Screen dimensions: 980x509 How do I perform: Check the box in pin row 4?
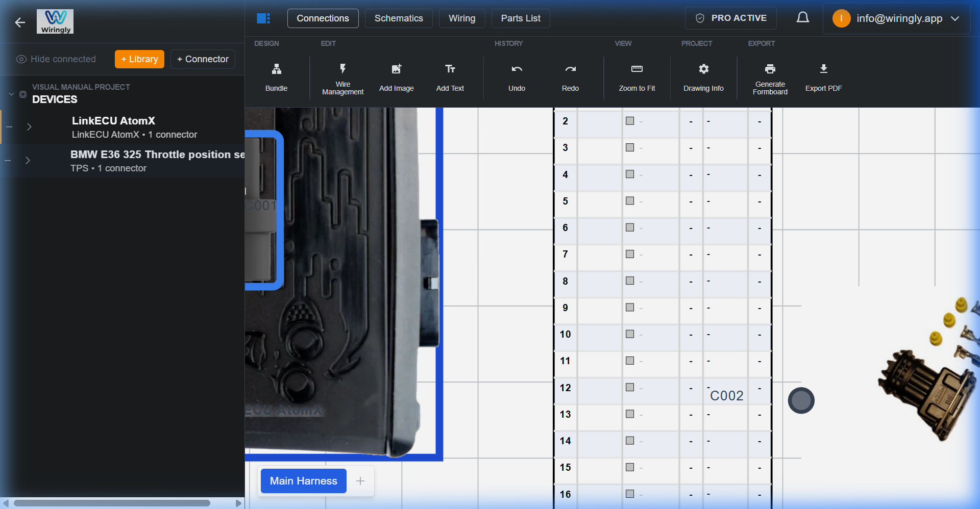(x=630, y=174)
